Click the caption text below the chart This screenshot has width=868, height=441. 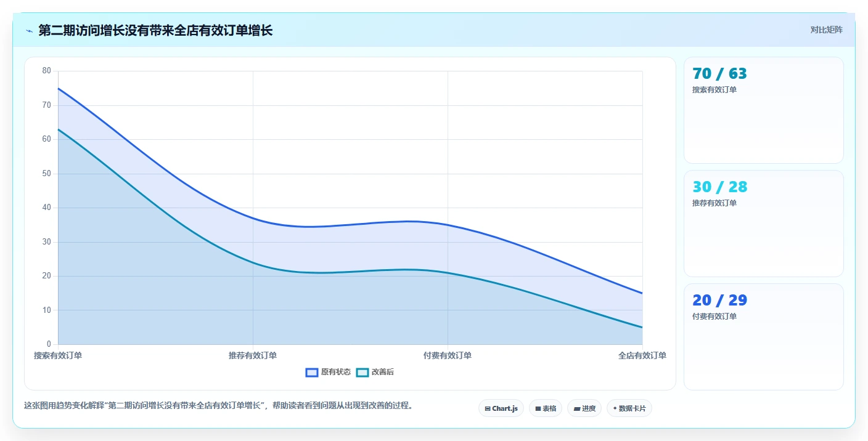click(x=218, y=405)
